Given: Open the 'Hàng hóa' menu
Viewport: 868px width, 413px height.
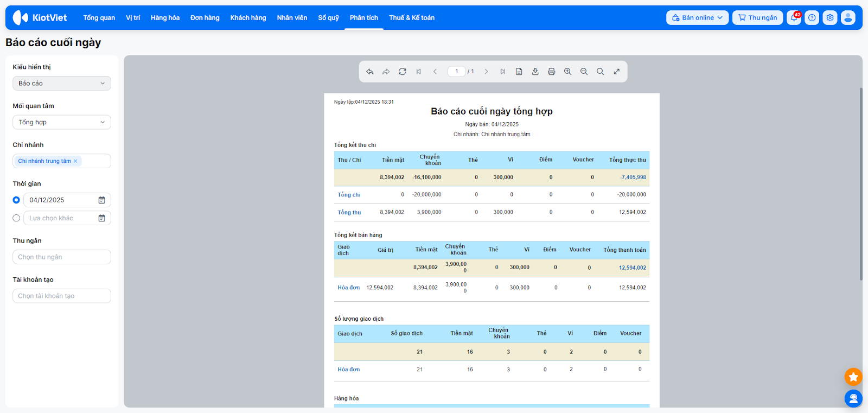Looking at the screenshot, I should (x=165, y=18).
